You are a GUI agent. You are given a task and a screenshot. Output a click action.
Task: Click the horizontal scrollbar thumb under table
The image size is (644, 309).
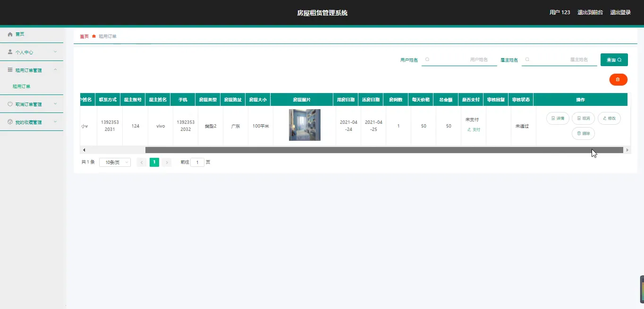tap(384, 150)
